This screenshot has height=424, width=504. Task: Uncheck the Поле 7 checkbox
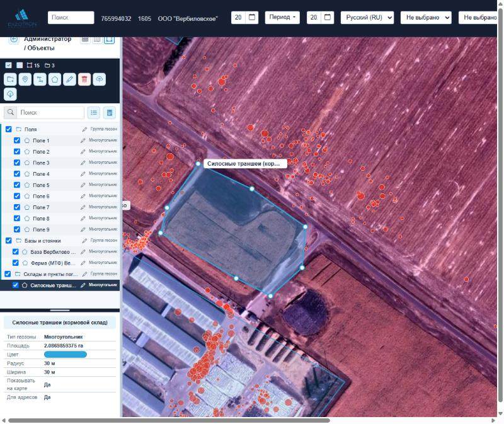[17, 207]
